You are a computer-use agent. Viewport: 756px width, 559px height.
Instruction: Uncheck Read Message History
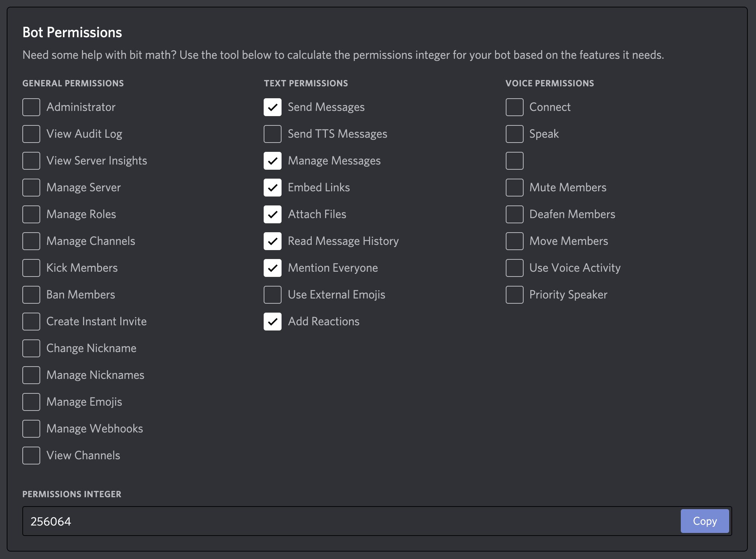coord(273,241)
